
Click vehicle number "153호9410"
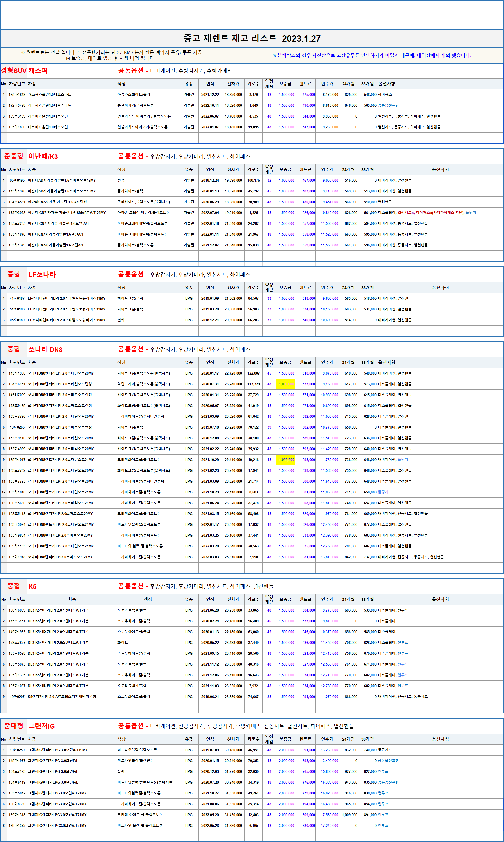[x=17, y=438]
